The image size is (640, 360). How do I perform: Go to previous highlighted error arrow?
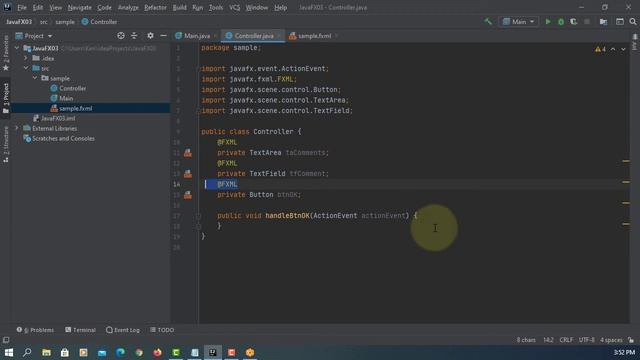point(613,49)
